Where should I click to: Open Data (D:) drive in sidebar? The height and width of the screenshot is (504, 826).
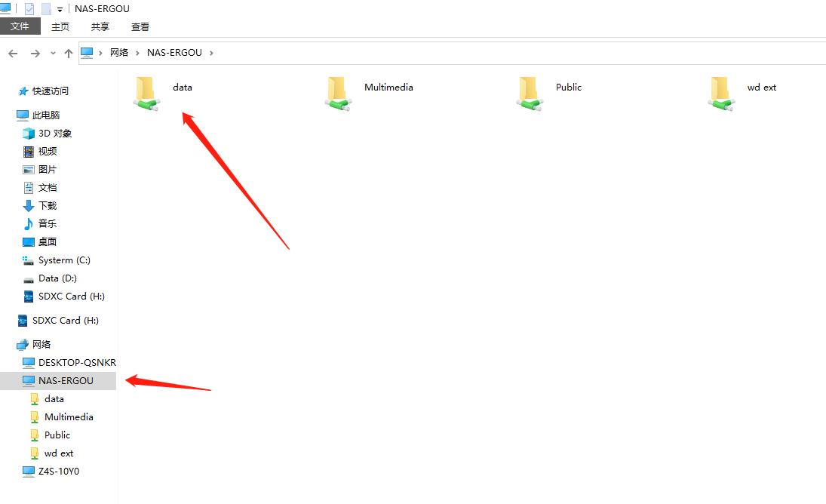pyautogui.click(x=57, y=278)
